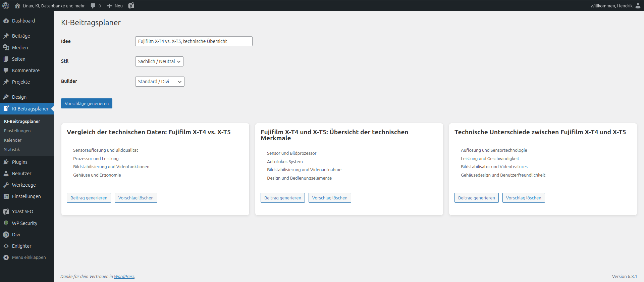
Task: Click Beitrag generieren in the Übersicht der technischen Merkmale card
Action: 283,198
